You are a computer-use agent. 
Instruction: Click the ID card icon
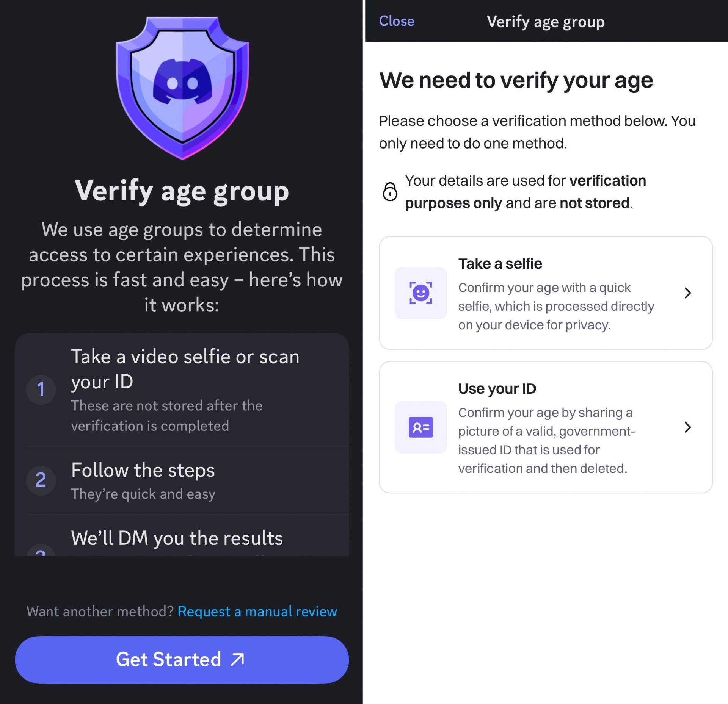[x=420, y=427]
